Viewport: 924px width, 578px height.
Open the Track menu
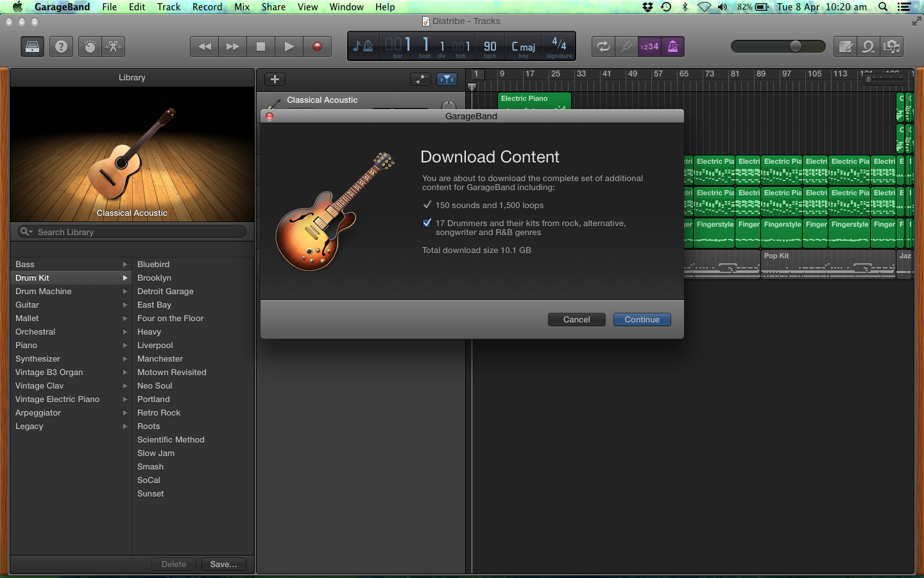pyautogui.click(x=169, y=7)
